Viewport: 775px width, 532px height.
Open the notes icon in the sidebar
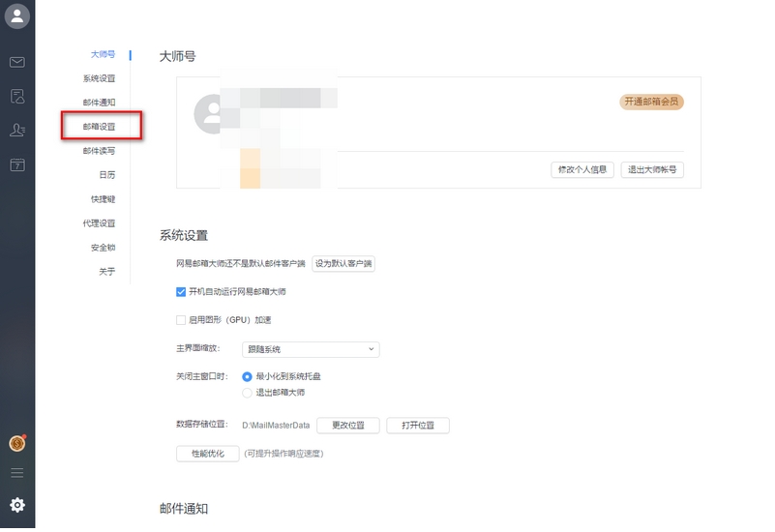tap(17, 97)
